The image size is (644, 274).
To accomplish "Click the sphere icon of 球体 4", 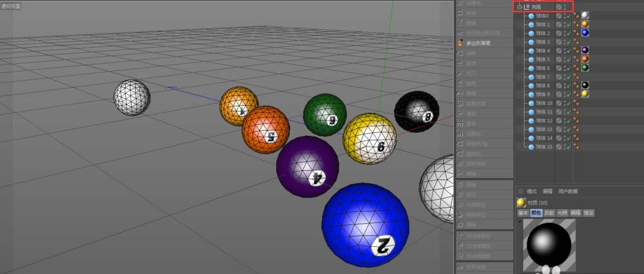I will (531, 50).
